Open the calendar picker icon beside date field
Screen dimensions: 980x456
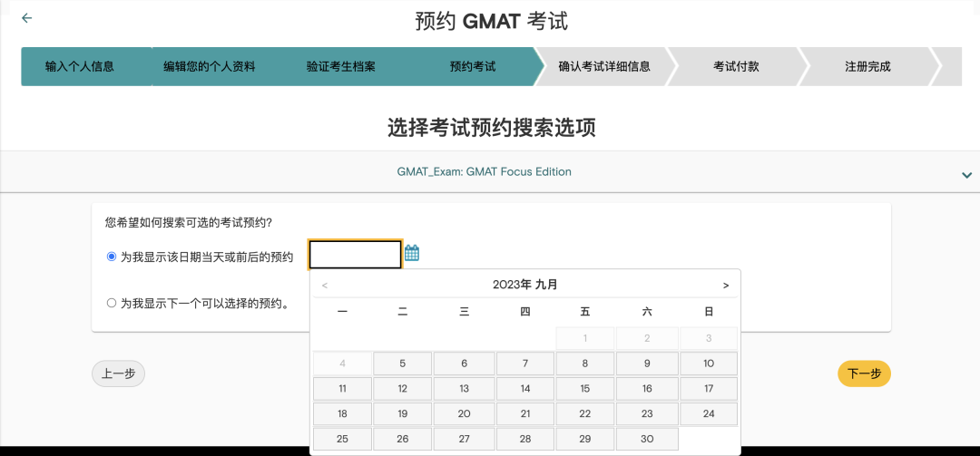click(x=412, y=253)
